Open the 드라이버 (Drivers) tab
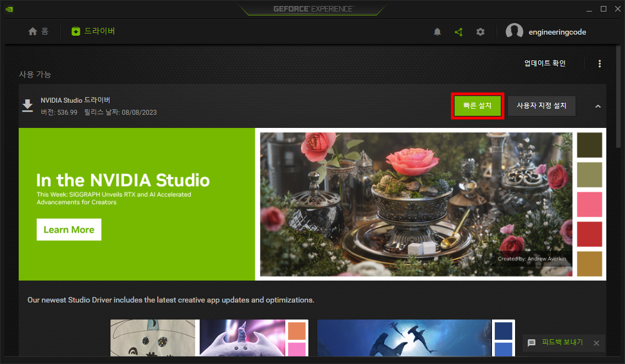This screenshot has height=364, width=625. point(93,31)
